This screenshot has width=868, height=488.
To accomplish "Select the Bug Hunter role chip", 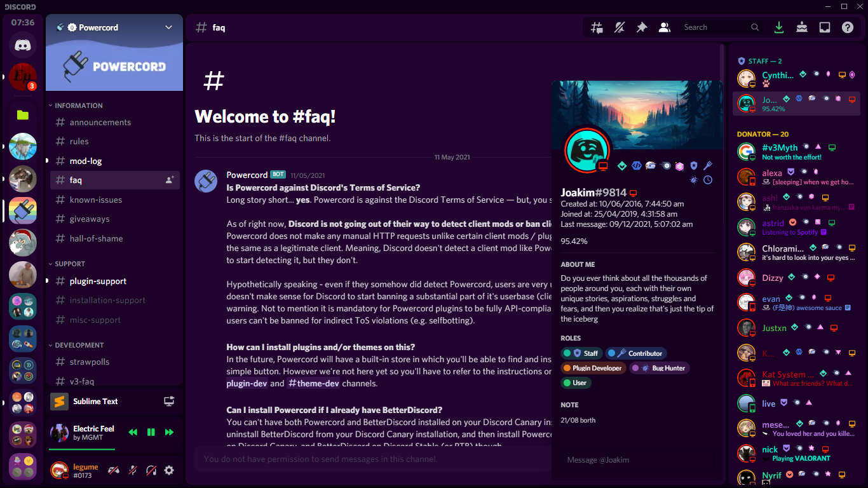I will click(659, 368).
